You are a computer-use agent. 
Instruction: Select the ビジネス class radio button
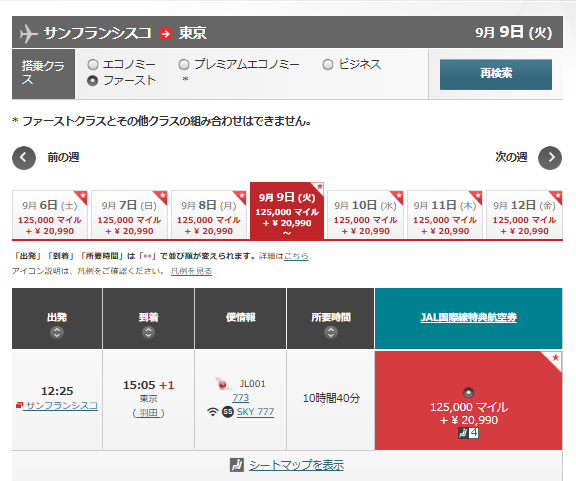(328, 65)
